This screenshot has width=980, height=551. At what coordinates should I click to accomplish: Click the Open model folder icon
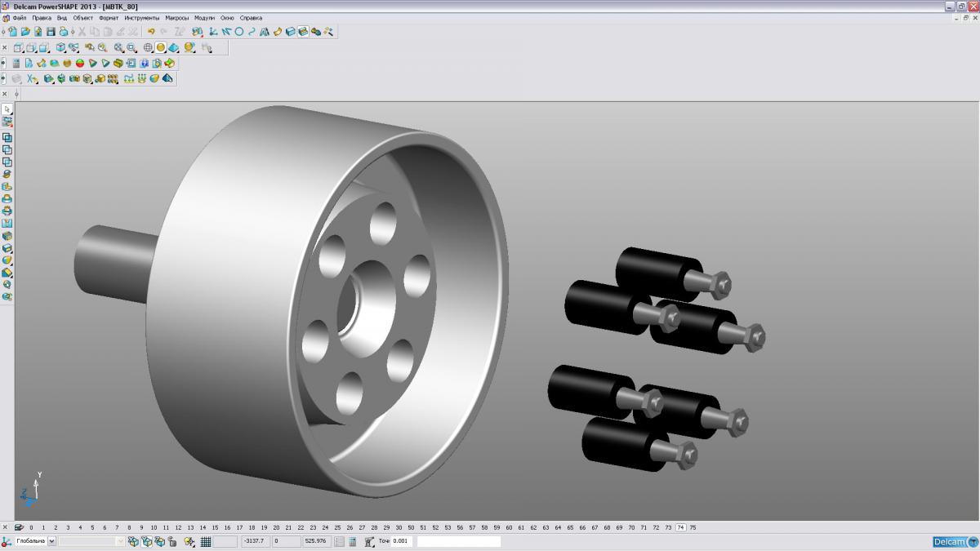[x=25, y=31]
